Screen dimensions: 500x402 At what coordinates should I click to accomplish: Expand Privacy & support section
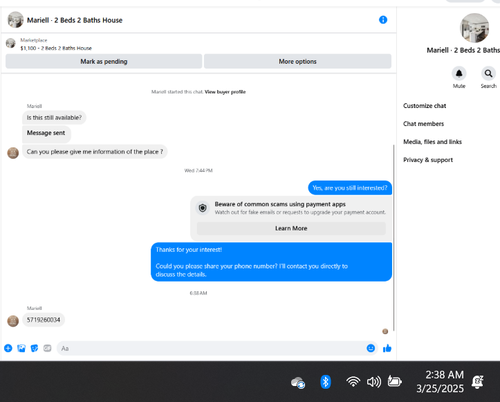(x=428, y=160)
